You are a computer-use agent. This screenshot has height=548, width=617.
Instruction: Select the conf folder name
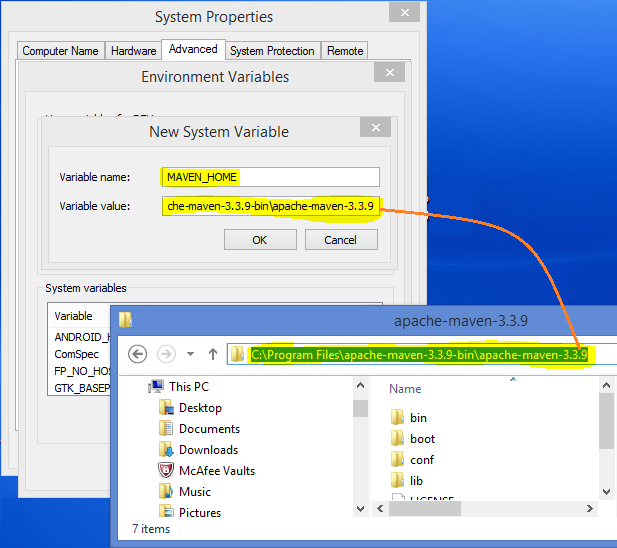pyautogui.click(x=421, y=459)
